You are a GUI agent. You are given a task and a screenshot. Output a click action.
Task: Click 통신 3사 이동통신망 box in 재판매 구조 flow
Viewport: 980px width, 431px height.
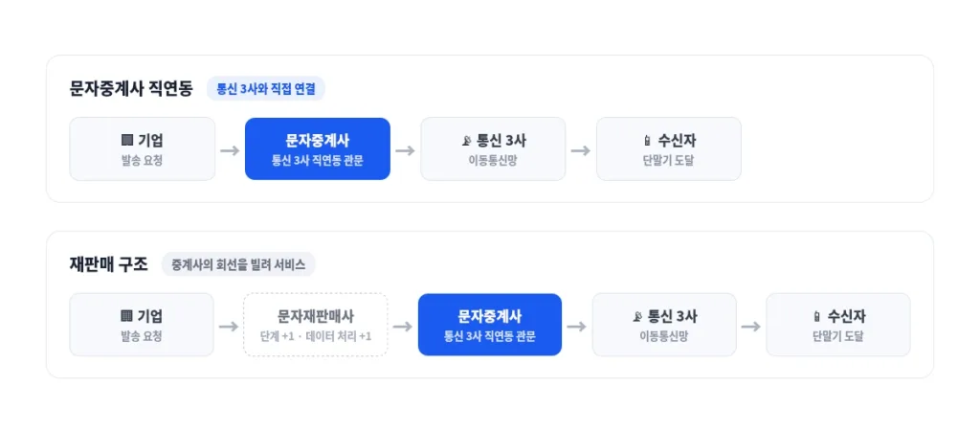pos(664,325)
